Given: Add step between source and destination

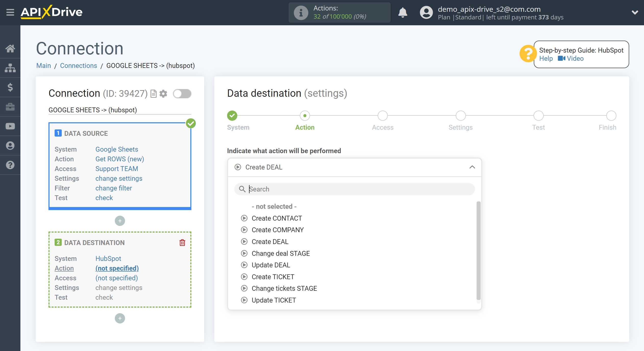Looking at the screenshot, I should [120, 221].
